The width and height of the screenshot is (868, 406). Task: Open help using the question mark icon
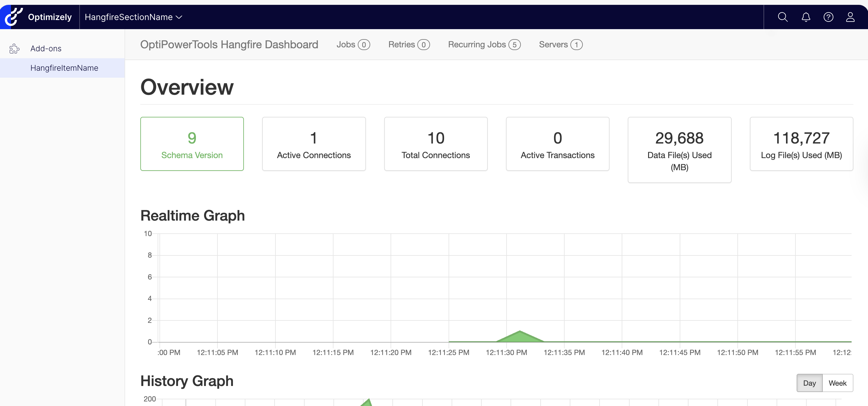pyautogui.click(x=829, y=17)
